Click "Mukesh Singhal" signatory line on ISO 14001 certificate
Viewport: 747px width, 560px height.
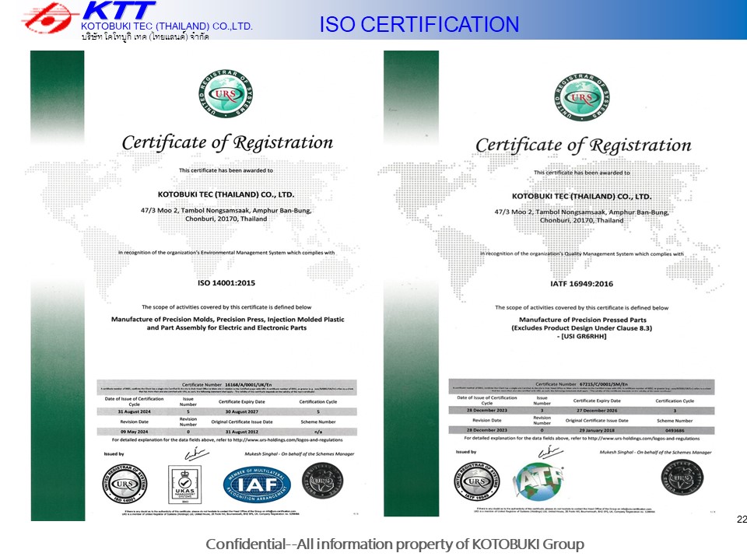(x=300, y=454)
